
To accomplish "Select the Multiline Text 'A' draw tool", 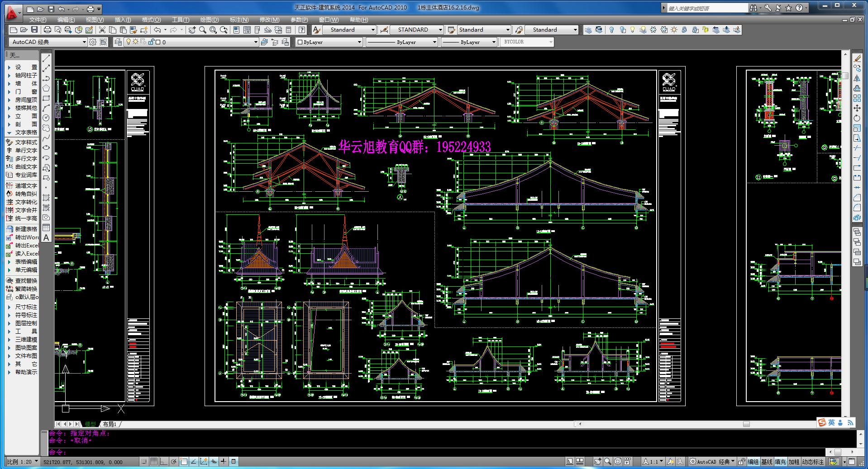I will [x=46, y=237].
